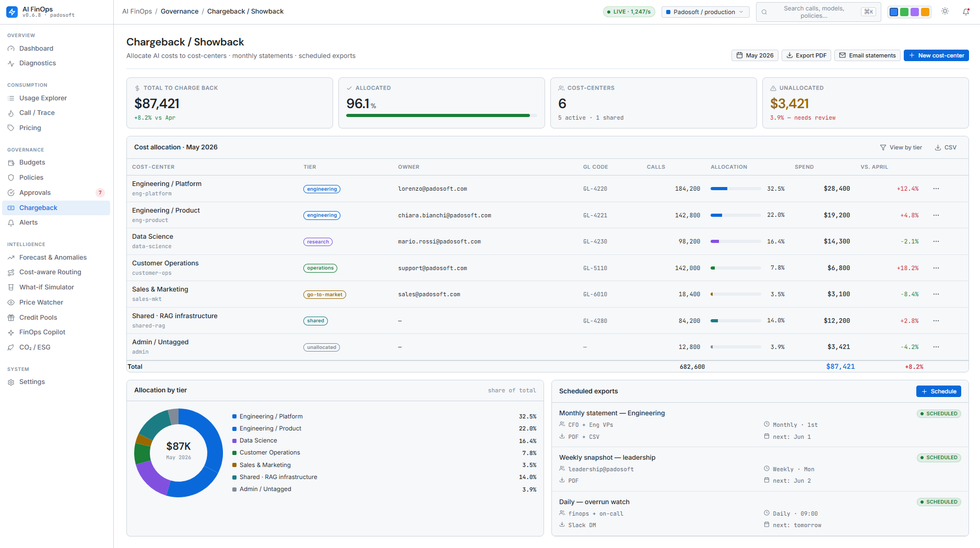Click the What-if Simulator icon
The width and height of the screenshot is (980, 548).
pyautogui.click(x=11, y=287)
